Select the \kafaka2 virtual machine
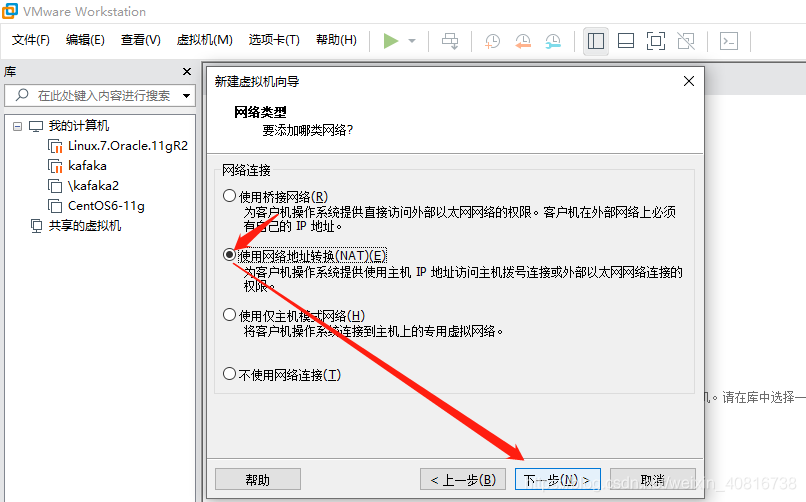Image resolution: width=806 pixels, height=502 pixels. pos(93,185)
